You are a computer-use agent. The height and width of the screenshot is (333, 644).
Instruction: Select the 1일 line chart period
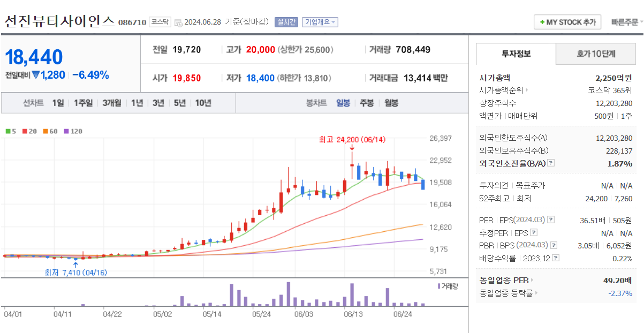(58, 103)
